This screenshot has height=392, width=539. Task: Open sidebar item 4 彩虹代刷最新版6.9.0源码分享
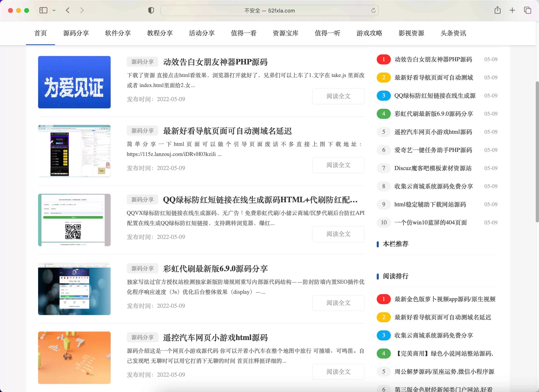434,114
